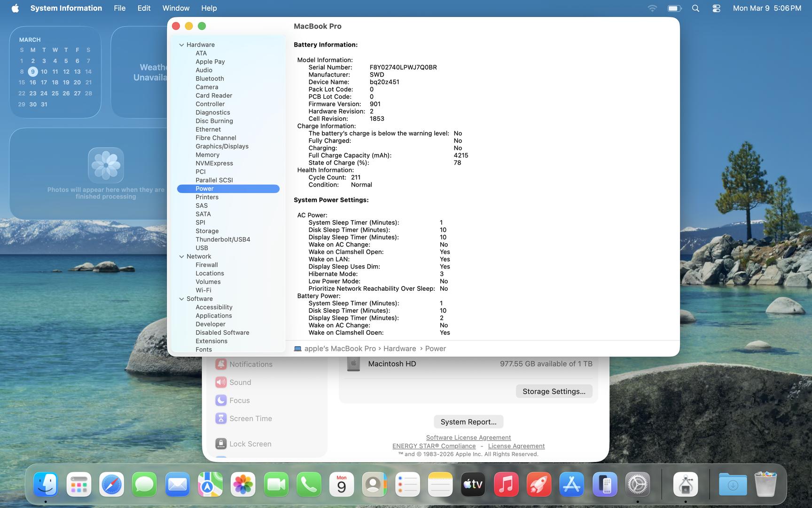Open Finder from the Dock
Viewport: 812px width, 508px height.
[x=46, y=484]
